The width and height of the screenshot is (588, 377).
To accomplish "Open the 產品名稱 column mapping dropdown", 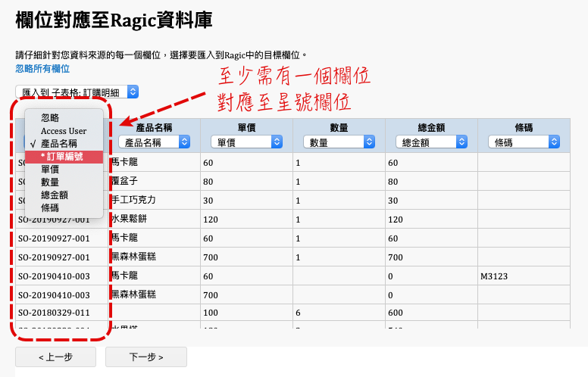I will (154, 142).
